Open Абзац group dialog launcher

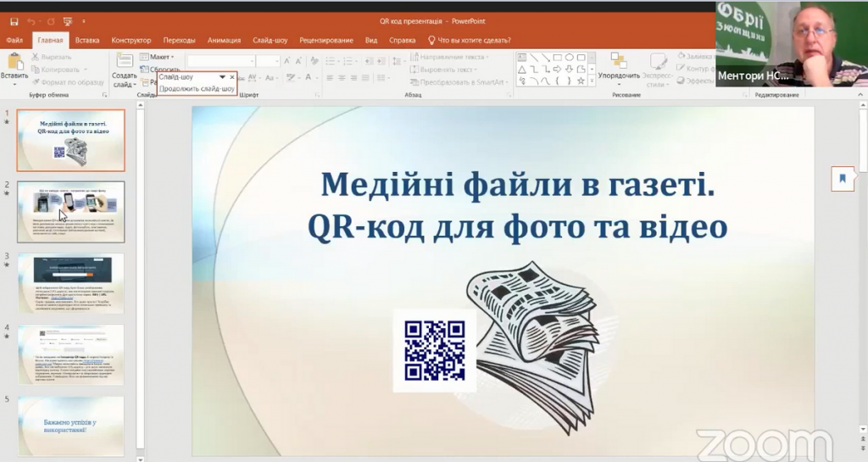509,95
